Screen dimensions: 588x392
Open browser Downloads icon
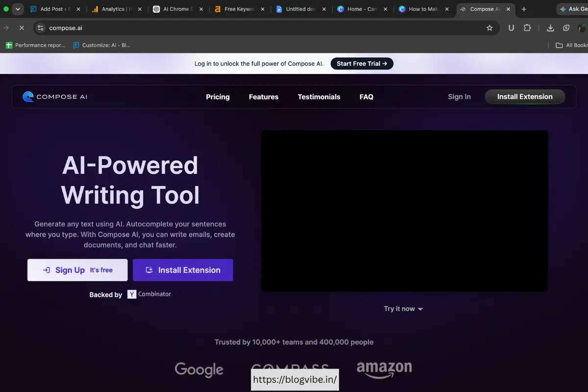point(550,28)
